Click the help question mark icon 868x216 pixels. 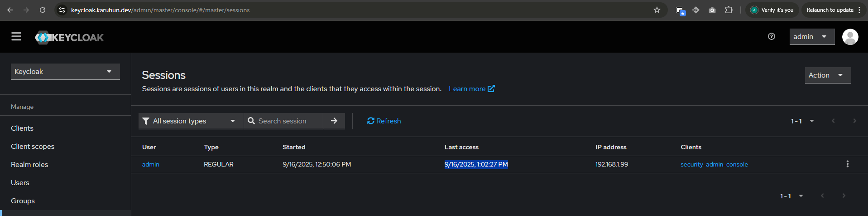tap(772, 37)
